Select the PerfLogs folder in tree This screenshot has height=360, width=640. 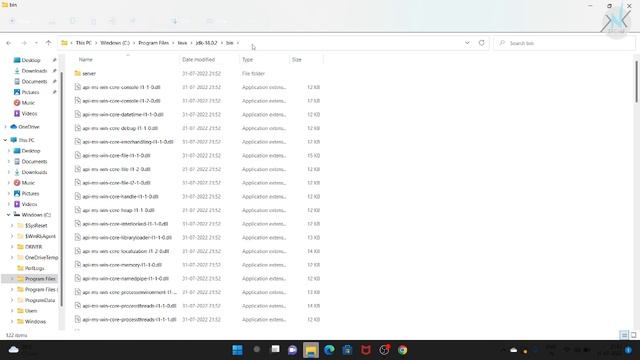[34, 268]
